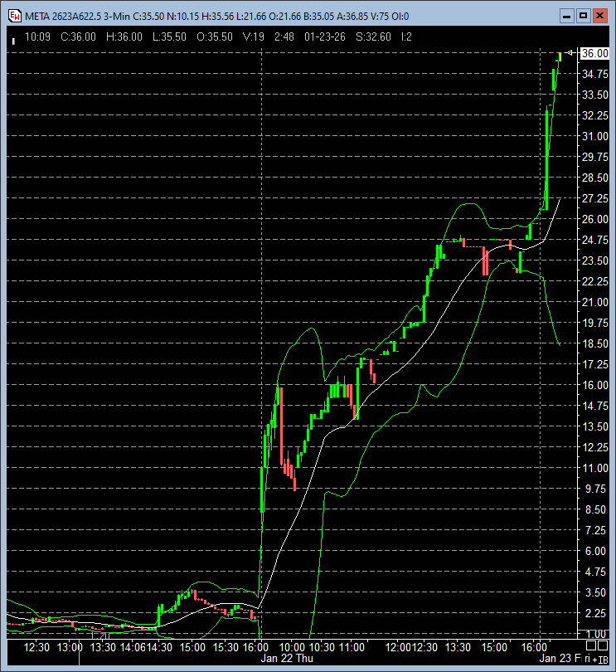
Task: Click the current price label 36.00
Action: point(594,53)
